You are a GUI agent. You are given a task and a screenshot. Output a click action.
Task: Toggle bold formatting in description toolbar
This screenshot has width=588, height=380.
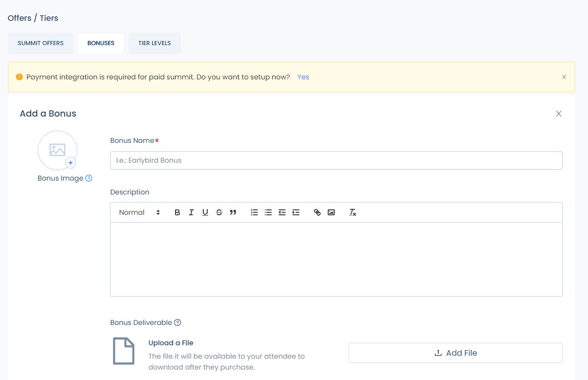click(x=177, y=212)
